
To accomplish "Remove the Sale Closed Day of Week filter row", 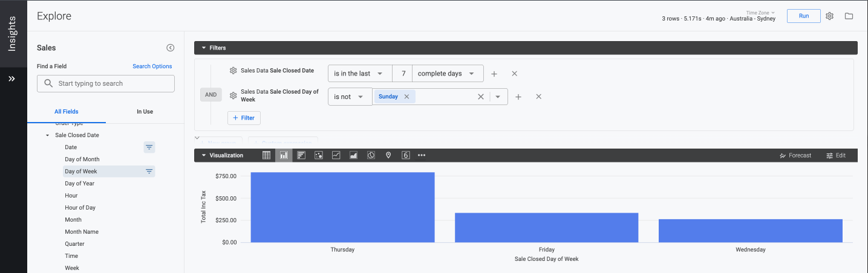I will point(538,97).
